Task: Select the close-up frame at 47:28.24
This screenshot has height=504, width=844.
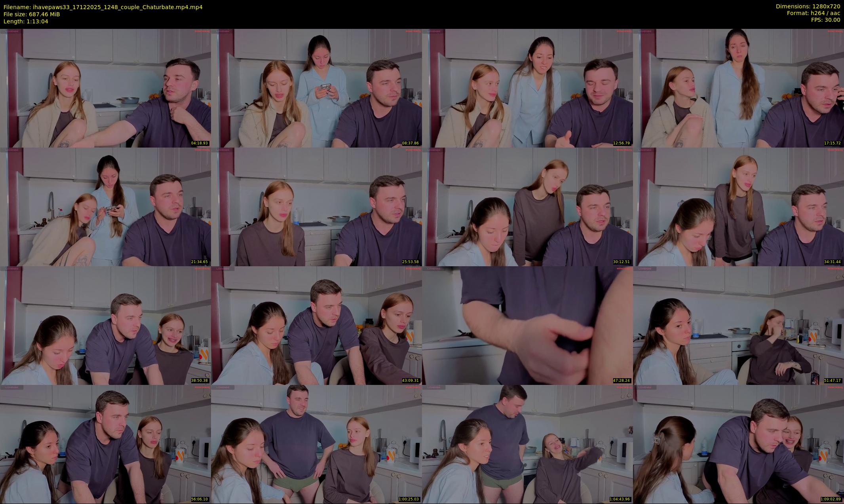Action: point(527,325)
